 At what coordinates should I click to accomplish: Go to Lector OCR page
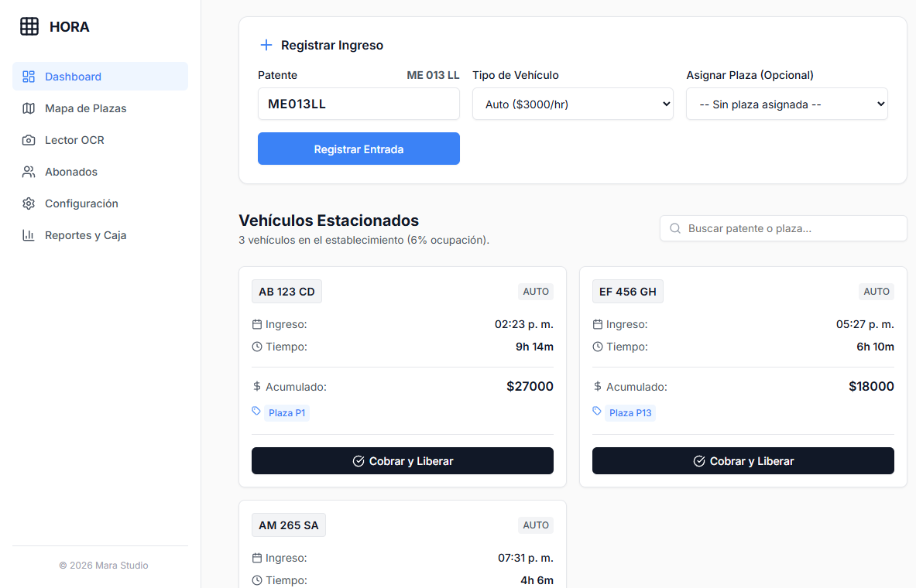100,140
